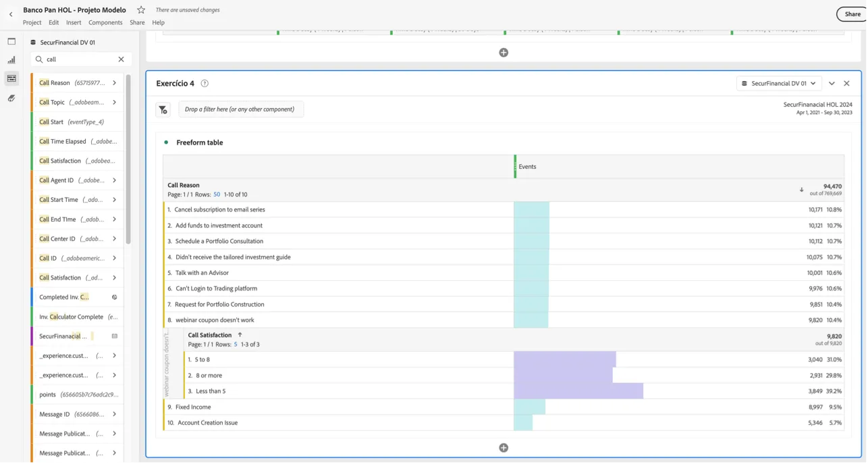Change Call Satisfaction rows count of 5

pyautogui.click(x=236, y=344)
